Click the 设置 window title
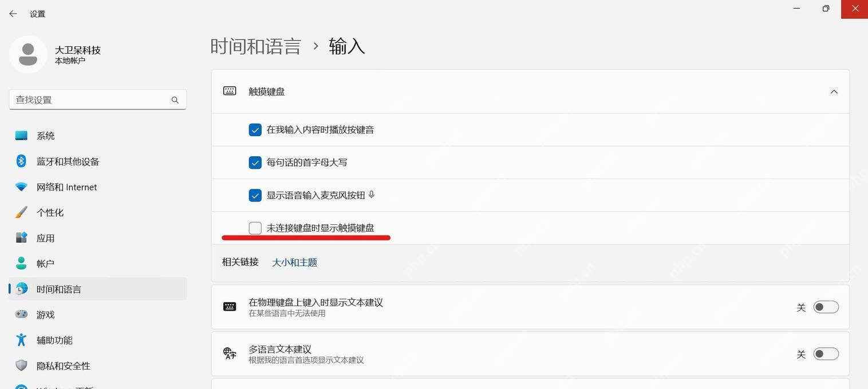Image resolution: width=868 pixels, height=389 pixels. [37, 14]
